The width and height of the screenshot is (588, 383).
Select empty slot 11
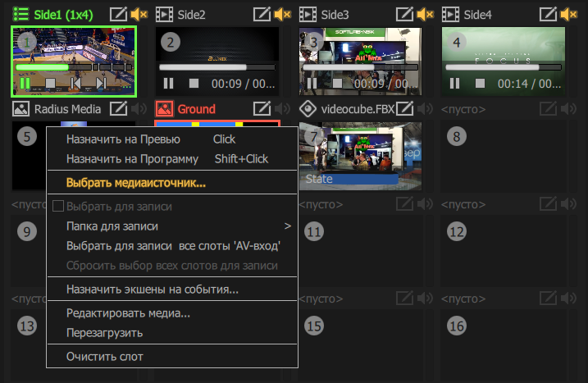click(360, 251)
